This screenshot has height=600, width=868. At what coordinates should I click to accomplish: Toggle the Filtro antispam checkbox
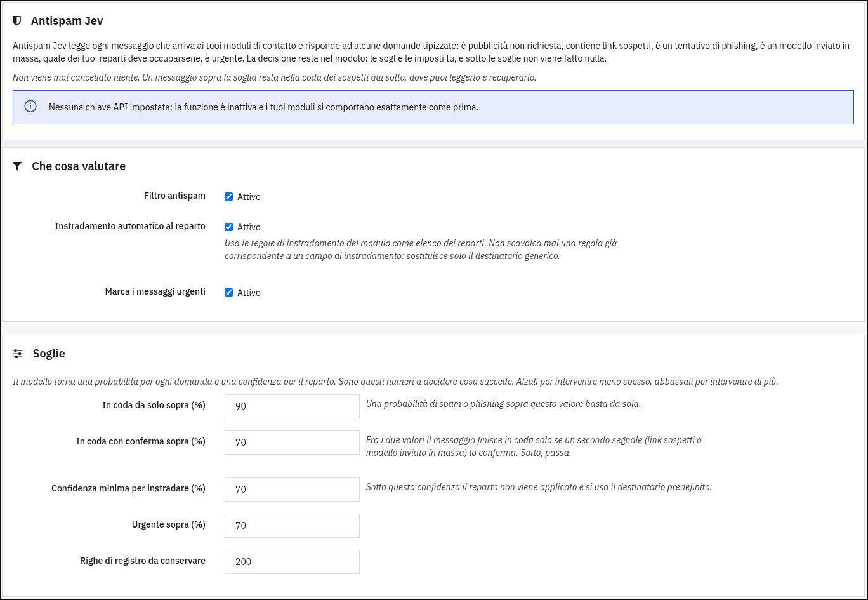[x=229, y=197]
